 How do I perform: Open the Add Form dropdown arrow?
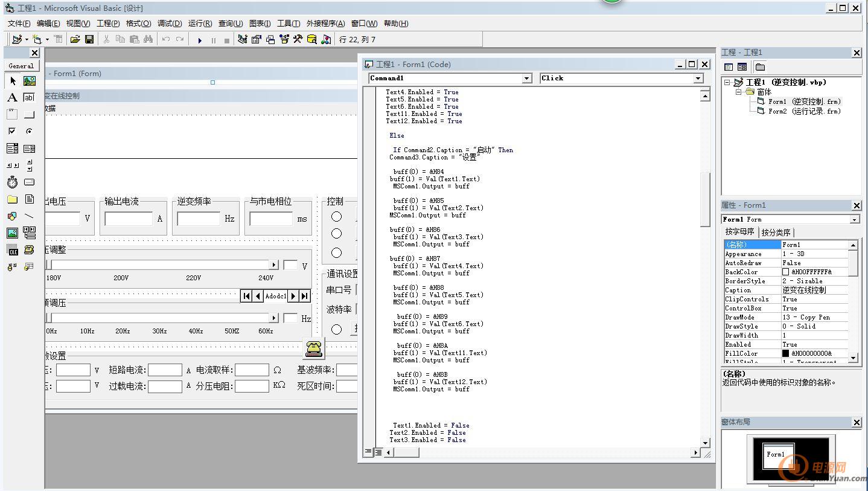tap(47, 40)
